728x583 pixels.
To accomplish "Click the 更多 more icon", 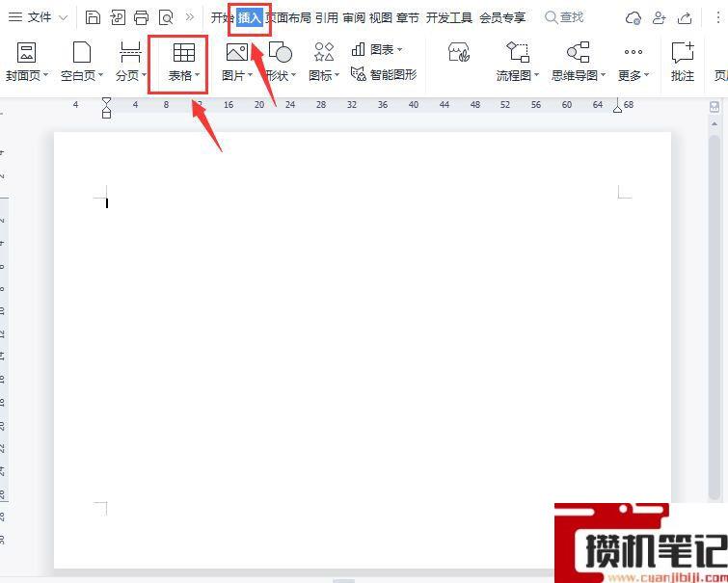I will 634,52.
